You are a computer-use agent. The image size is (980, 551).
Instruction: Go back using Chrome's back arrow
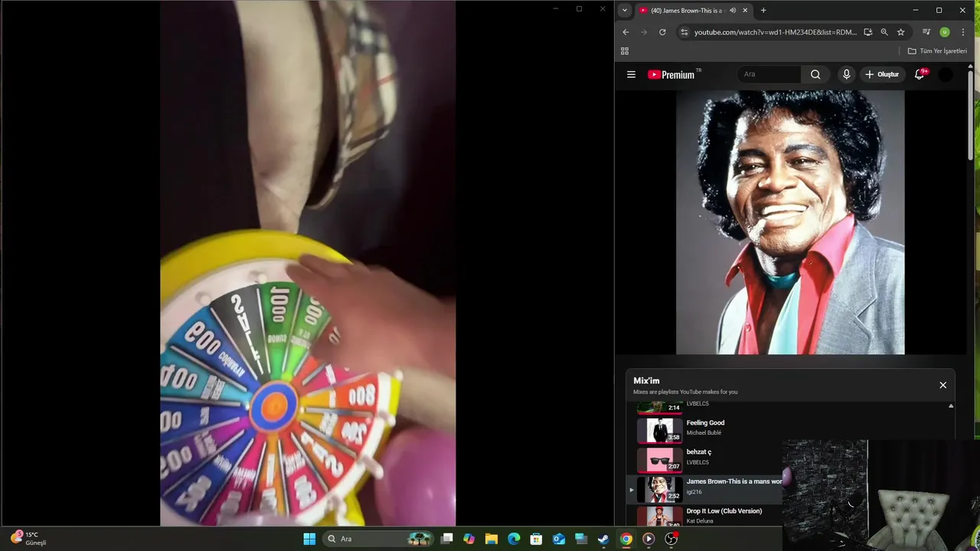626,32
